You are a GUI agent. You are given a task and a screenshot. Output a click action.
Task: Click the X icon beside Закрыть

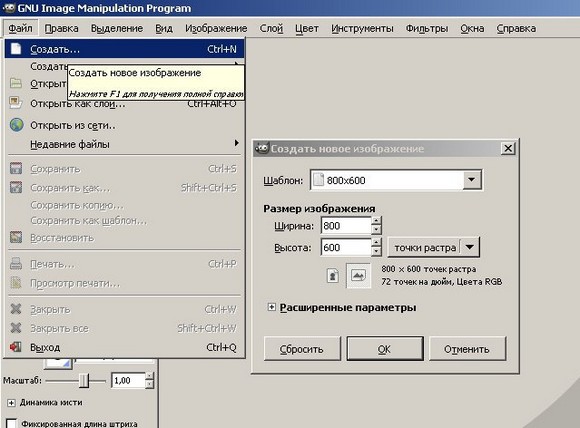click(x=16, y=309)
